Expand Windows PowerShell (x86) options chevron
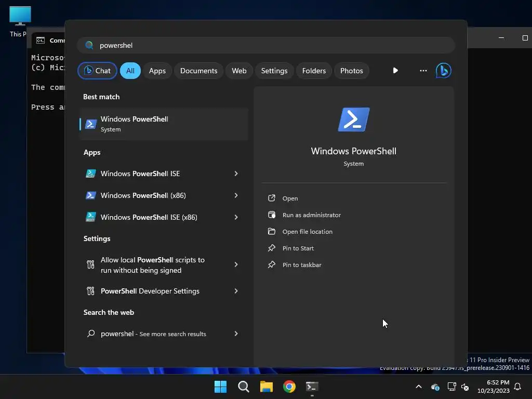Image resolution: width=532 pixels, height=399 pixels. (236, 195)
